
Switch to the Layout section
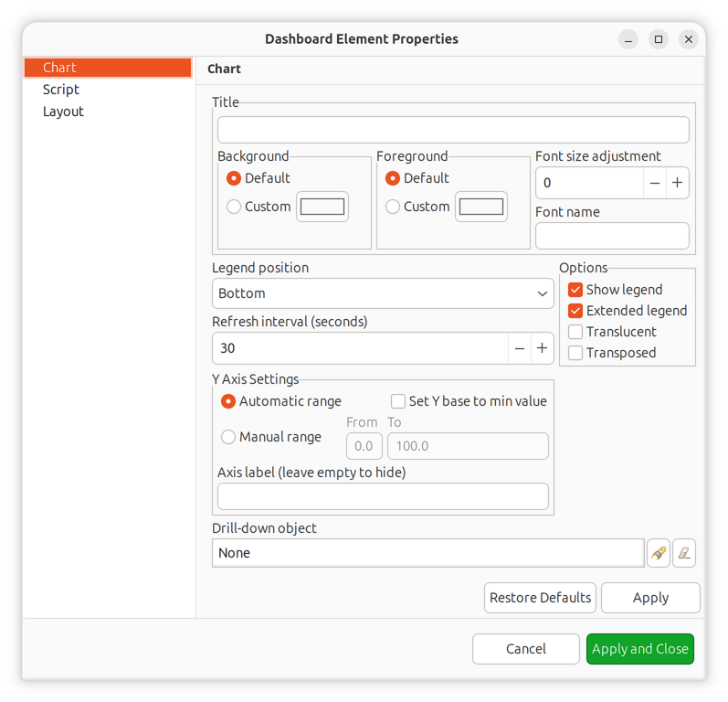point(63,112)
